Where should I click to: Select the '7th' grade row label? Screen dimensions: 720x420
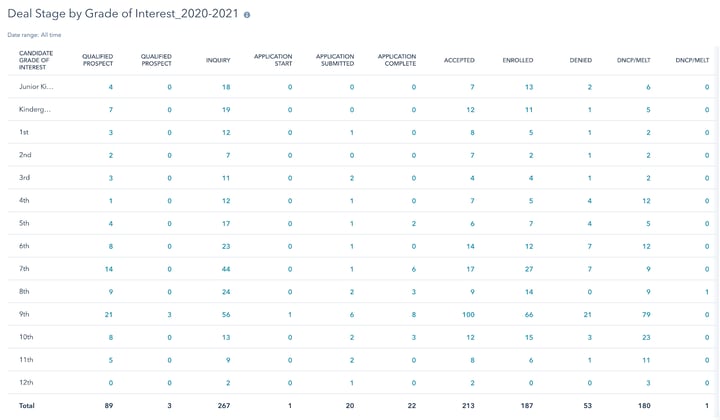24,269
